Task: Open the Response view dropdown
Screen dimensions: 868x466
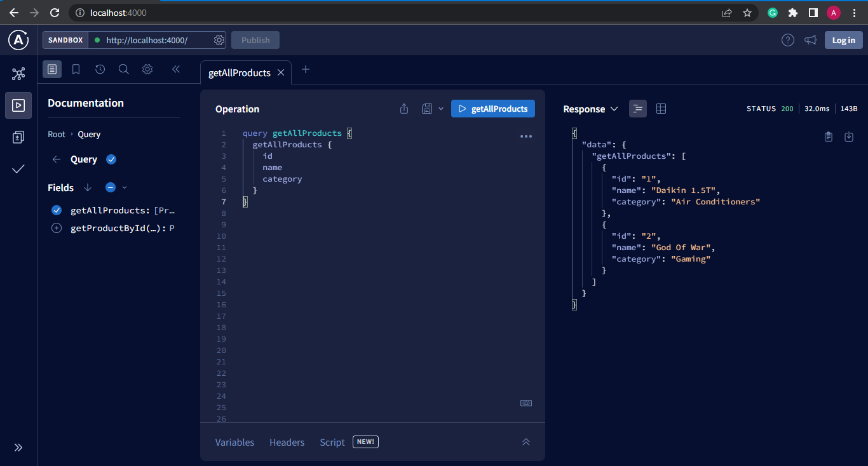Action: [x=614, y=109]
